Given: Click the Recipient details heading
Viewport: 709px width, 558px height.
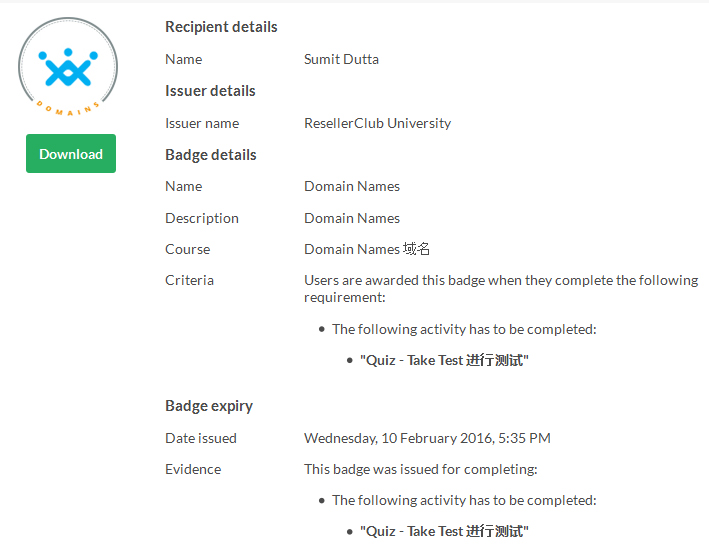Looking at the screenshot, I should pyautogui.click(x=221, y=27).
